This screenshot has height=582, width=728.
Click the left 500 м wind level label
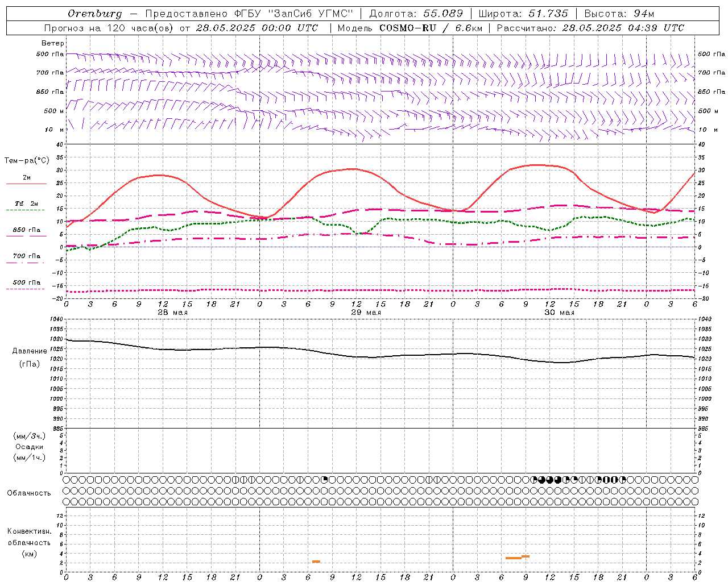point(54,111)
